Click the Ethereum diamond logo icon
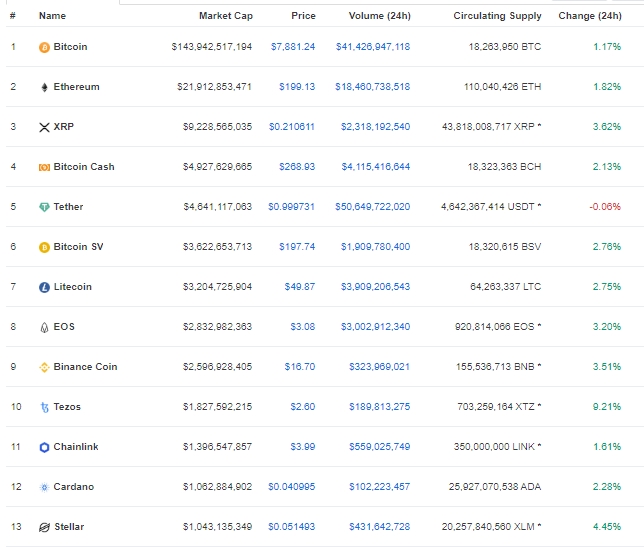644x547 pixels. coord(44,87)
